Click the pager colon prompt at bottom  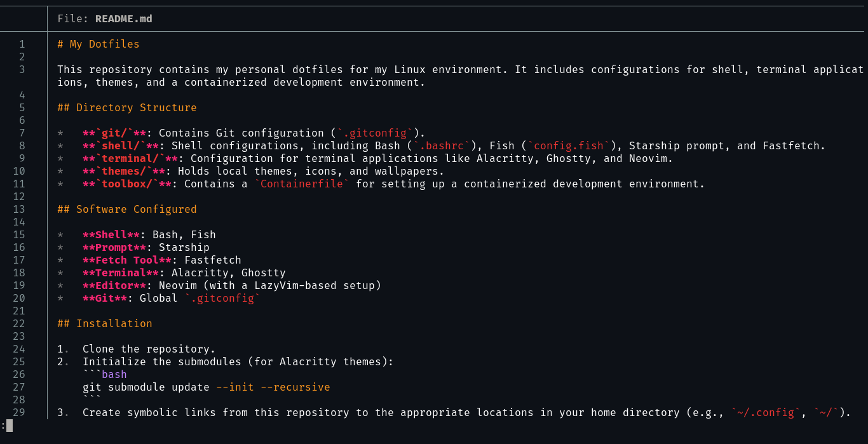3,425
